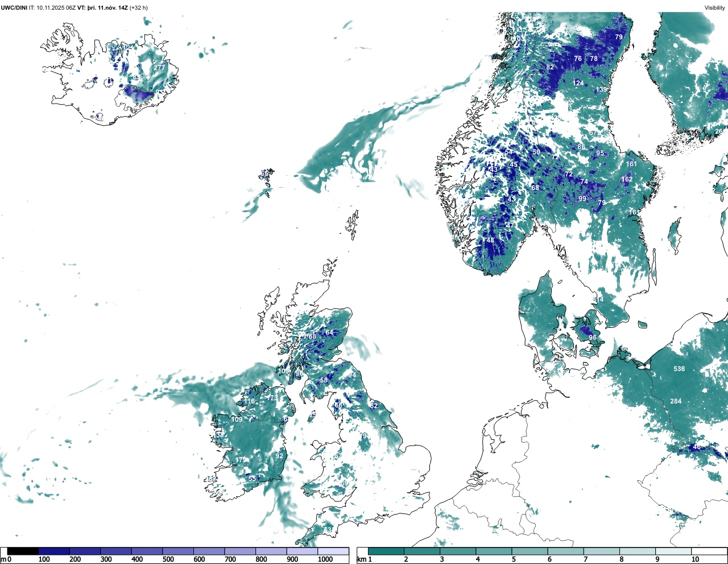
Task: Click the 'm 0' label on metre scale
Action: coord(6,559)
